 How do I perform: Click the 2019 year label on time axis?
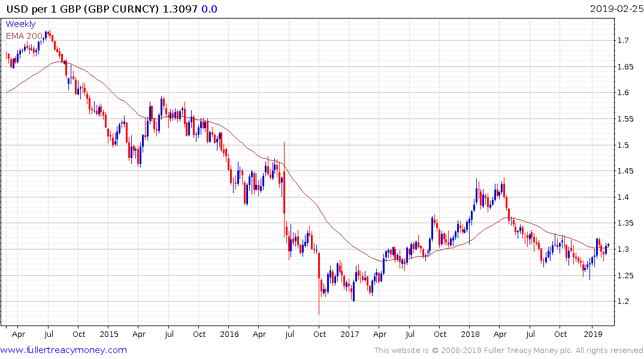[x=592, y=334]
